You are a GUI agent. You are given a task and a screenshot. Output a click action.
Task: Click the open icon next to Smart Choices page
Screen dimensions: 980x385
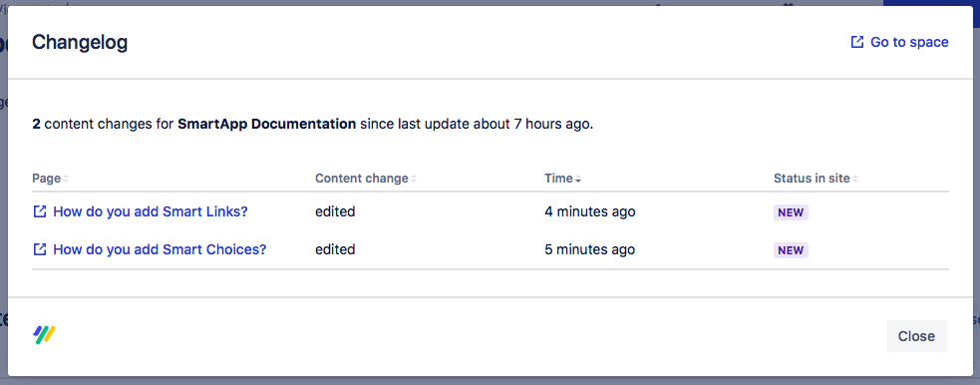click(x=39, y=249)
